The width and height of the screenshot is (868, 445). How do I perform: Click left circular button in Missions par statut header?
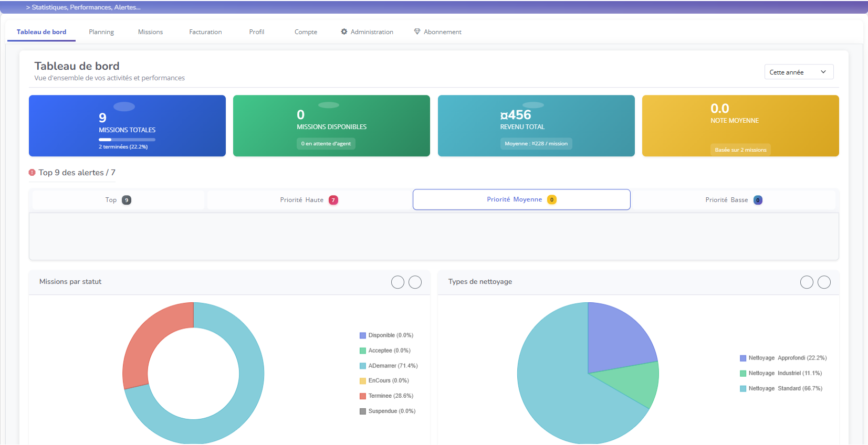[398, 282]
